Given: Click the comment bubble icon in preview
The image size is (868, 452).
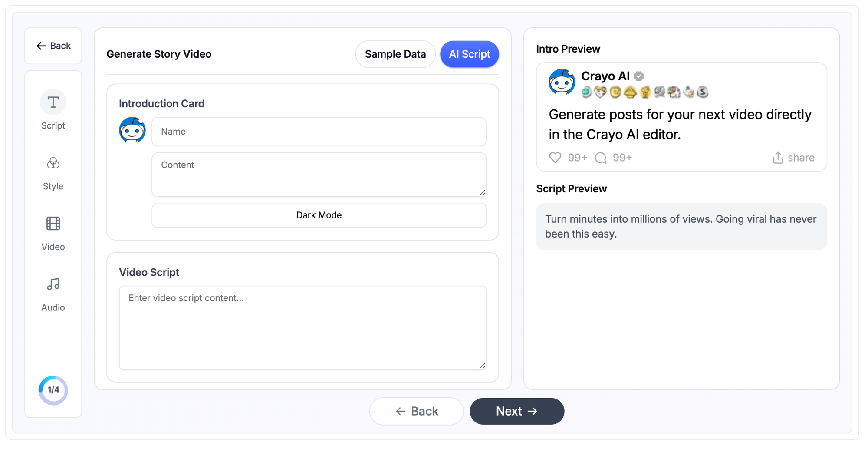Looking at the screenshot, I should (x=601, y=158).
